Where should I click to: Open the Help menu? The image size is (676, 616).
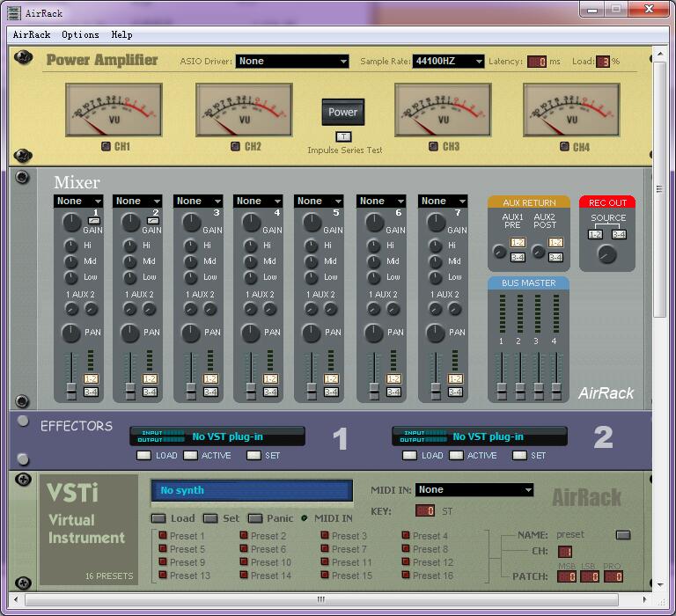(x=121, y=35)
